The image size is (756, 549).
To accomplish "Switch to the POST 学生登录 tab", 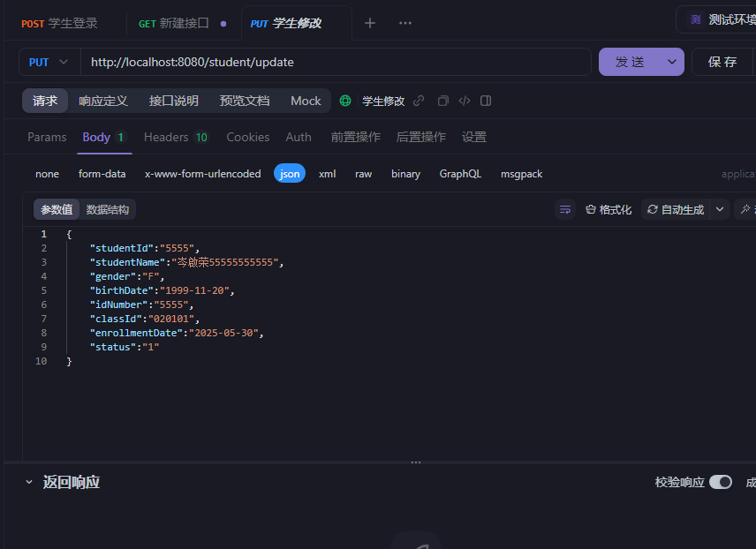I will tap(60, 23).
